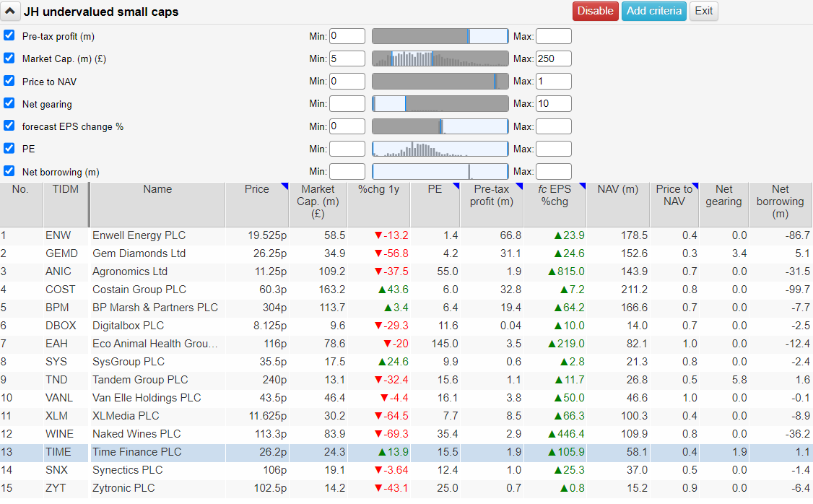This screenshot has height=504, width=813.
Task: Select Costain Group PLC row
Action: 406,290
